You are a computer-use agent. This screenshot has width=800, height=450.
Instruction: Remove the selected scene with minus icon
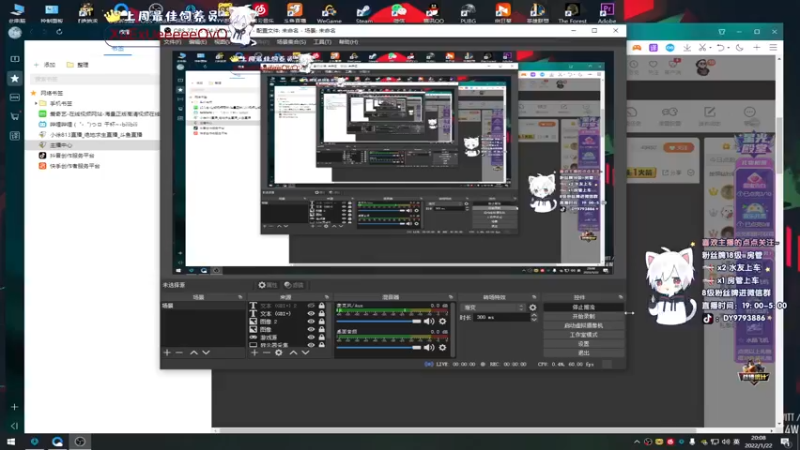point(179,353)
